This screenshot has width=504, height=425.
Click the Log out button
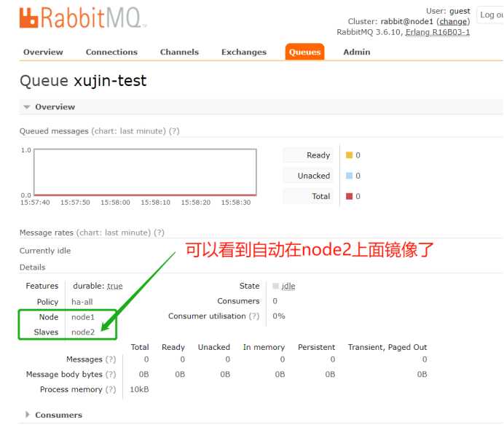pos(490,15)
